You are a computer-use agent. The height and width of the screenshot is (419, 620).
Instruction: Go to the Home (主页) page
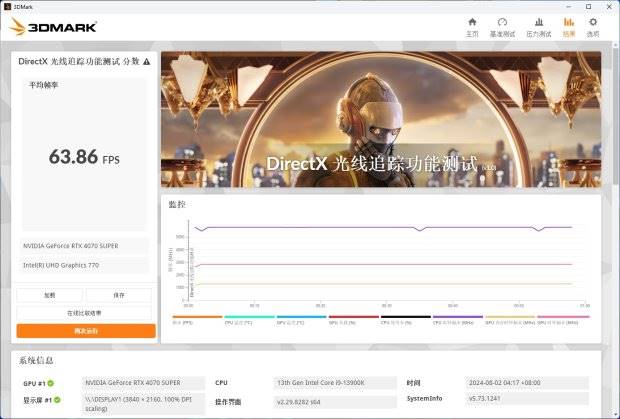[472, 27]
